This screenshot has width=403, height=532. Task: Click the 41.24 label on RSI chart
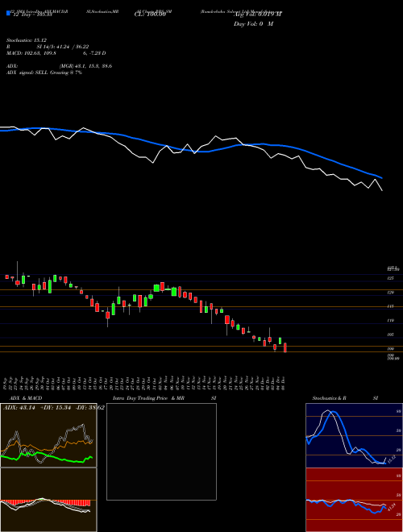[391, 508]
